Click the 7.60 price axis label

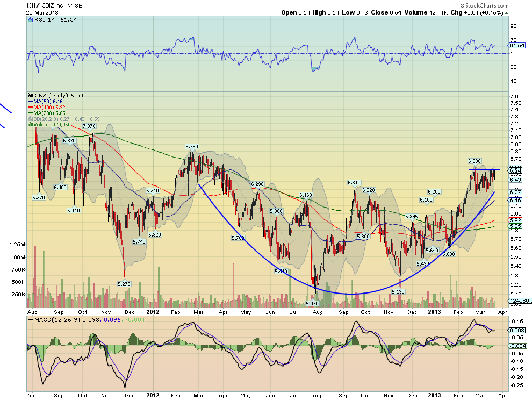(x=516, y=97)
